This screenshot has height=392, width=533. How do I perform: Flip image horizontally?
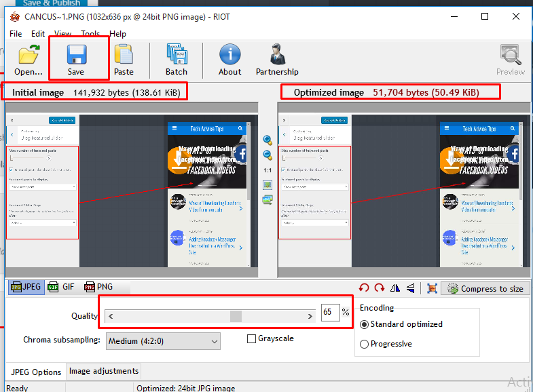[395, 288]
